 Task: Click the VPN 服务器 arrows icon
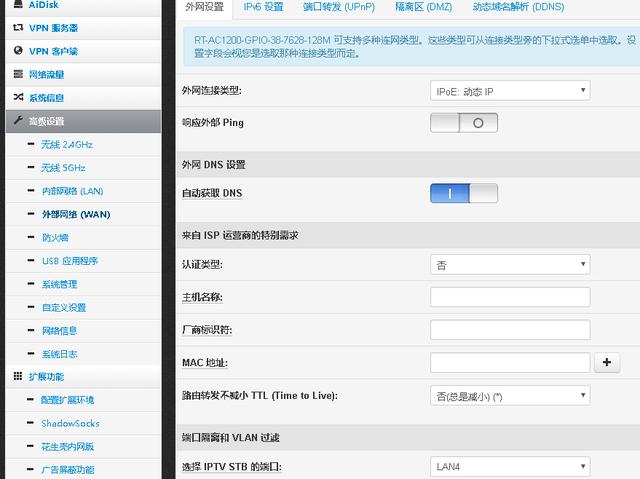click(18, 28)
